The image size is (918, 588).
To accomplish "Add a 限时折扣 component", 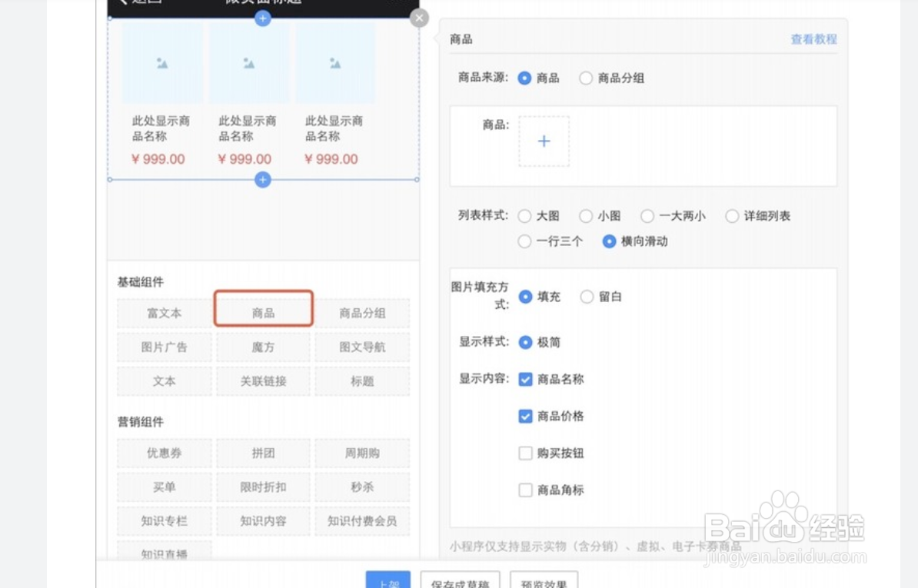I will coord(263,487).
